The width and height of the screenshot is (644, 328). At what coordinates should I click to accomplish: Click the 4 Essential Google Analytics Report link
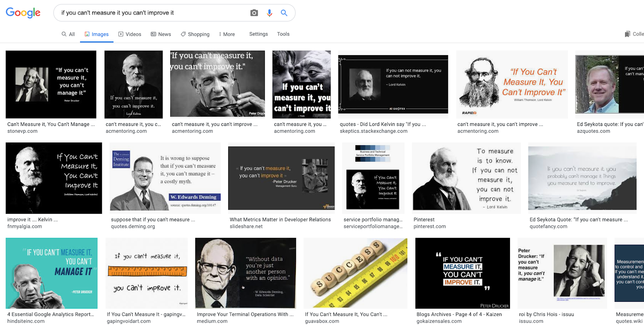pos(51,314)
